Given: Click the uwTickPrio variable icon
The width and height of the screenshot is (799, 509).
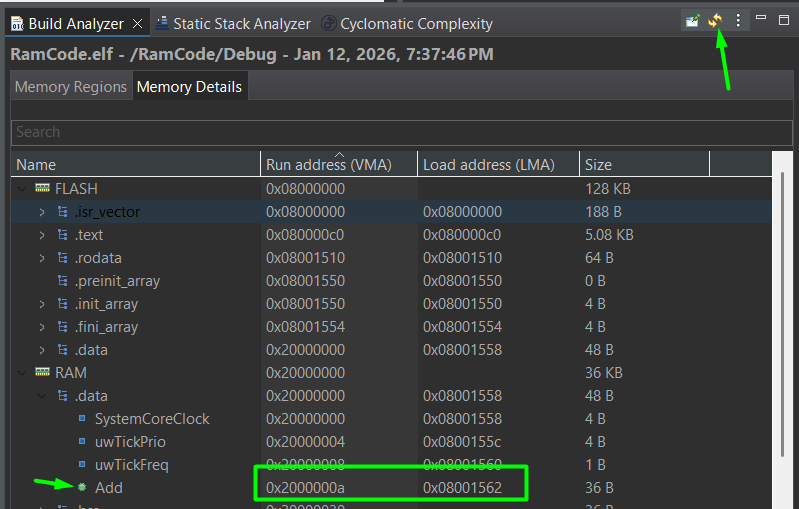Looking at the screenshot, I should [x=82, y=442].
